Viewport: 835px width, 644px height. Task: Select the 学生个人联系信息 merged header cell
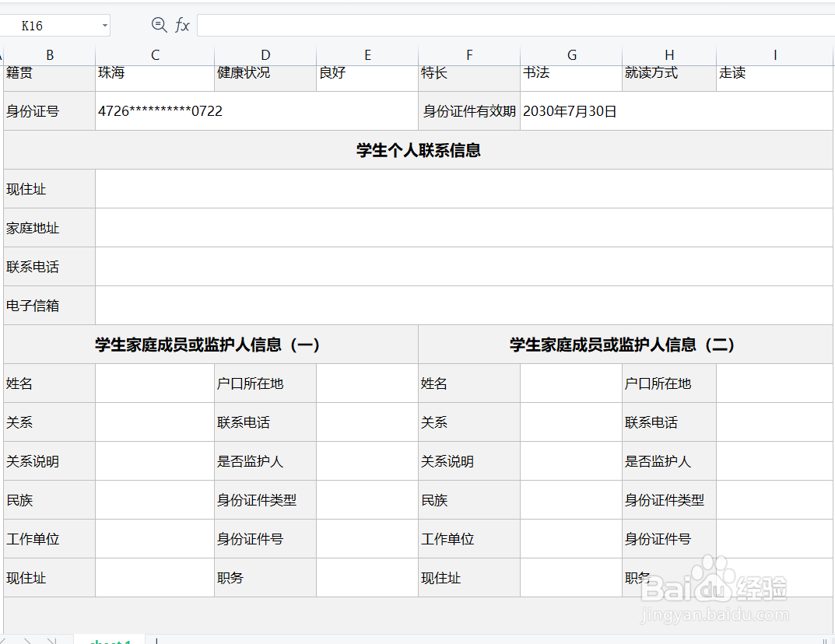coord(417,149)
